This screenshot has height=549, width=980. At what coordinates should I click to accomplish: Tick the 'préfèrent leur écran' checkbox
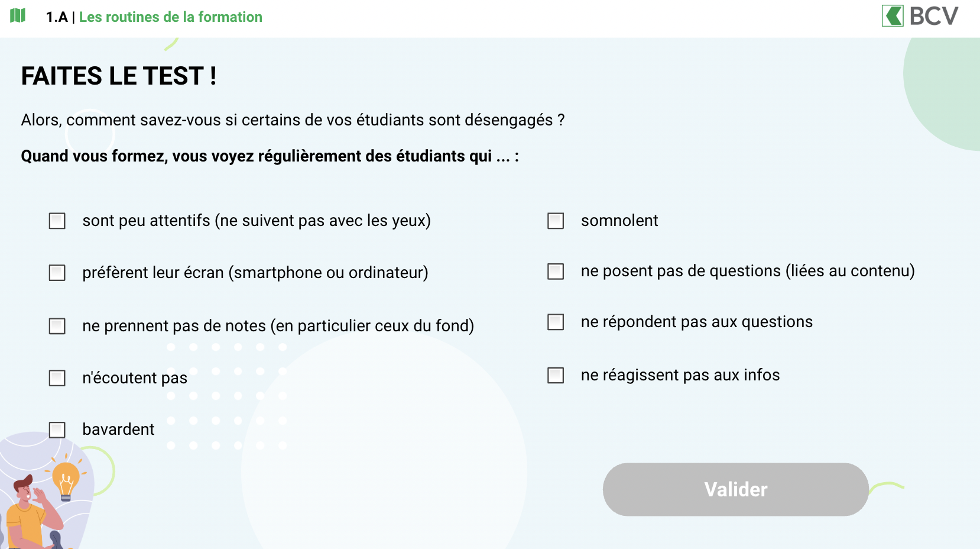[57, 273]
